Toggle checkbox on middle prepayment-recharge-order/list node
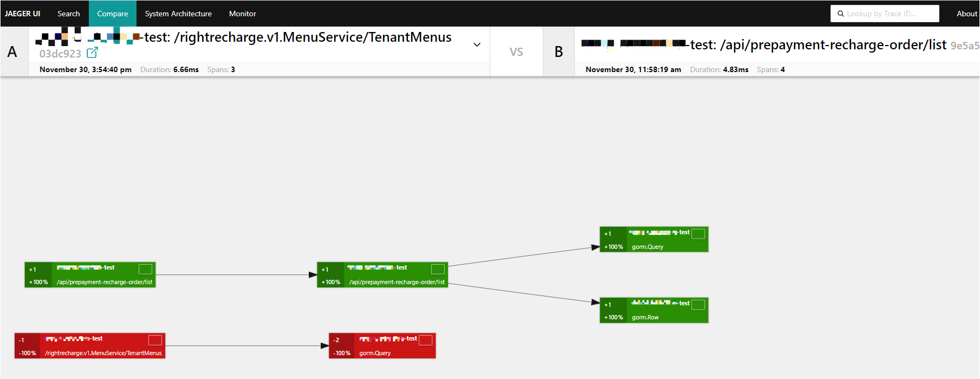The height and width of the screenshot is (379, 980). click(438, 269)
